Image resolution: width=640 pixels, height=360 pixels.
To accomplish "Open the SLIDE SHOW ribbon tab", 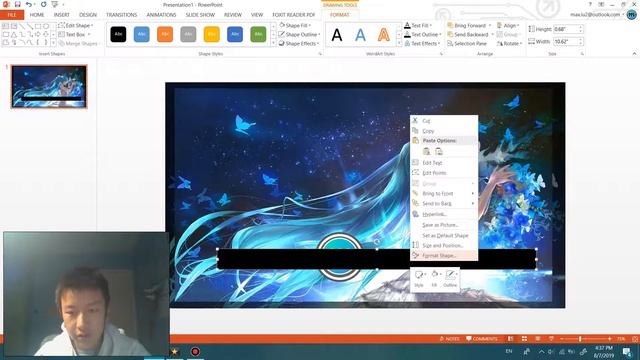I will click(x=200, y=15).
